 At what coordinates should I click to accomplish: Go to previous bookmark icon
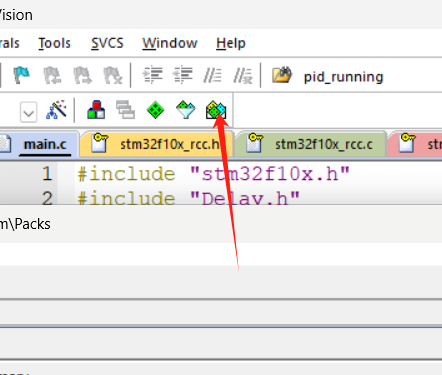pos(52,75)
